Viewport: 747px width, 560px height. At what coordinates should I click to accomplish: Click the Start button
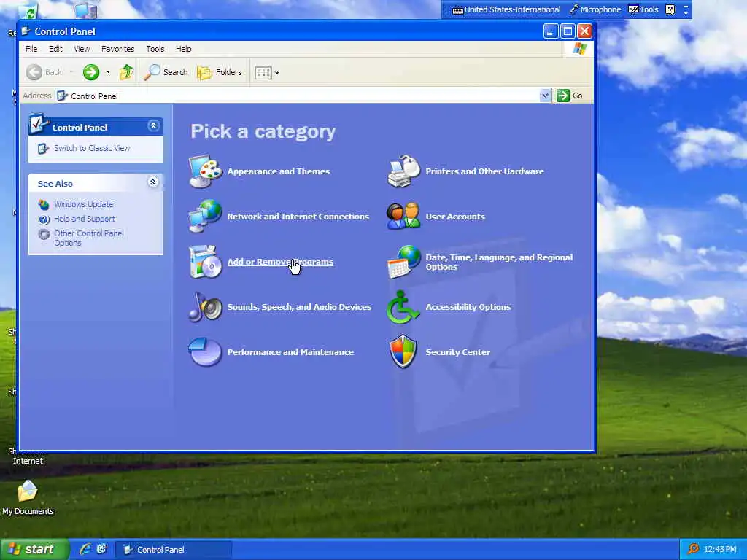(x=35, y=550)
